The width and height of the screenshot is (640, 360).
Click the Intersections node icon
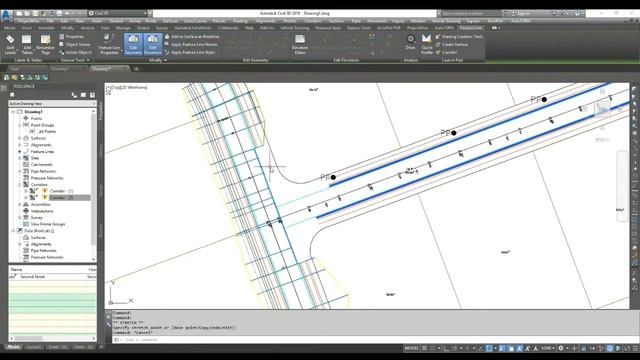point(26,211)
